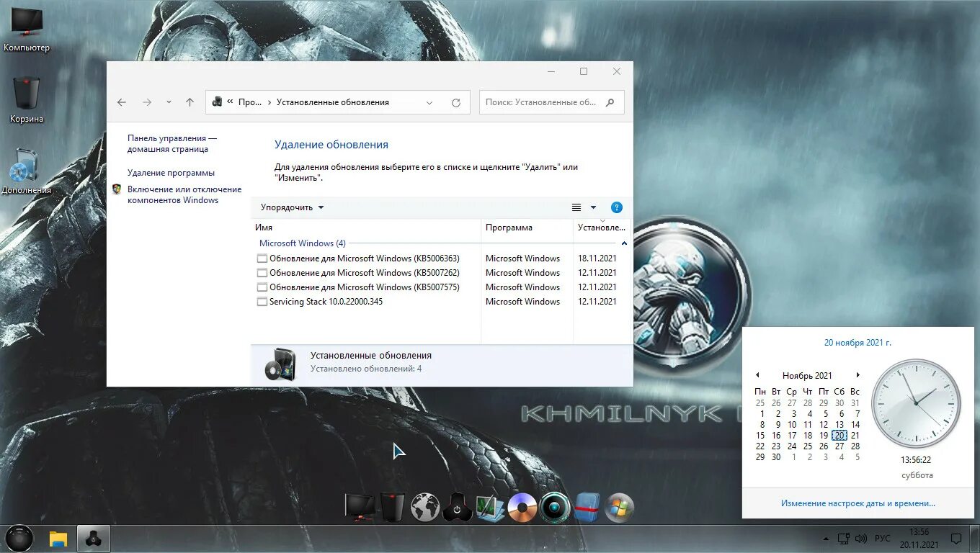980x553 pixels.
Task: Click the Про... breadcrumb segment
Action: pyautogui.click(x=250, y=102)
